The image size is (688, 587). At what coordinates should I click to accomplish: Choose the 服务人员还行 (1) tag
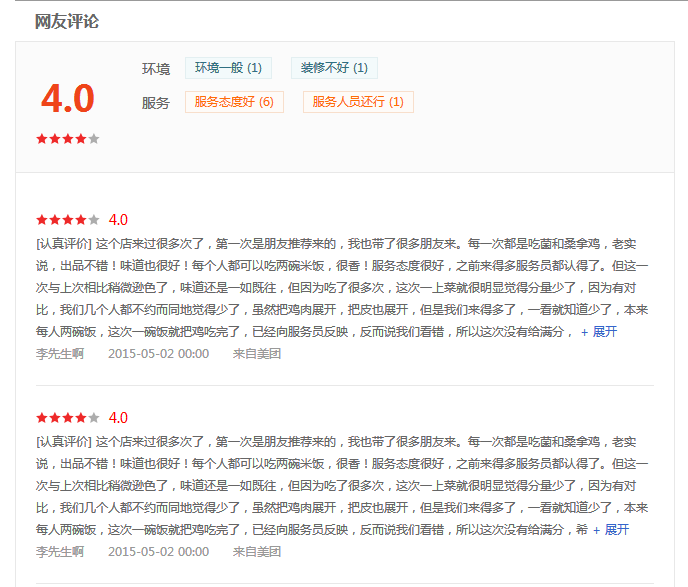[x=358, y=102]
